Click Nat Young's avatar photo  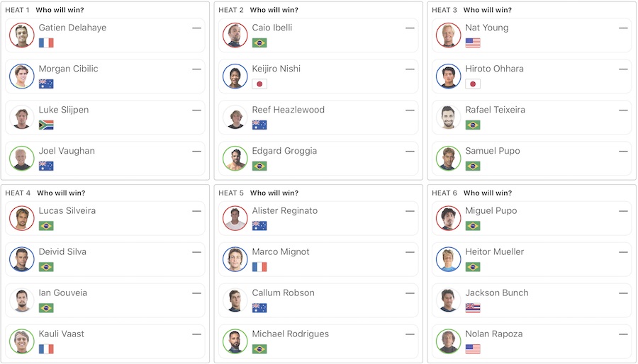coord(449,35)
